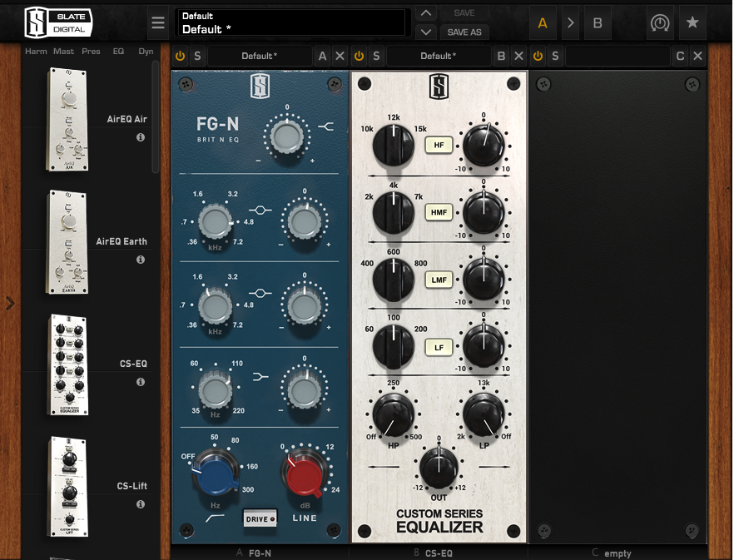The width and height of the screenshot is (734, 560).
Task: Open empty slot C preset dropdown
Action: 617,57
